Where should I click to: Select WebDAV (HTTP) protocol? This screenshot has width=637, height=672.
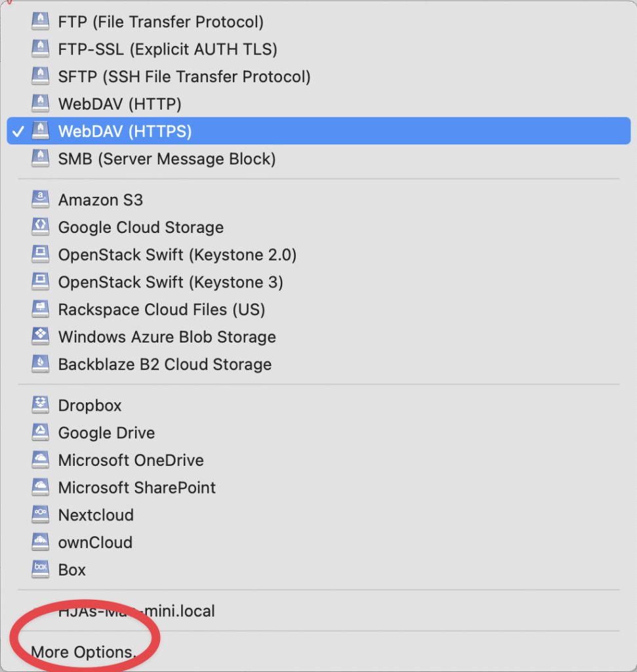coord(319,104)
